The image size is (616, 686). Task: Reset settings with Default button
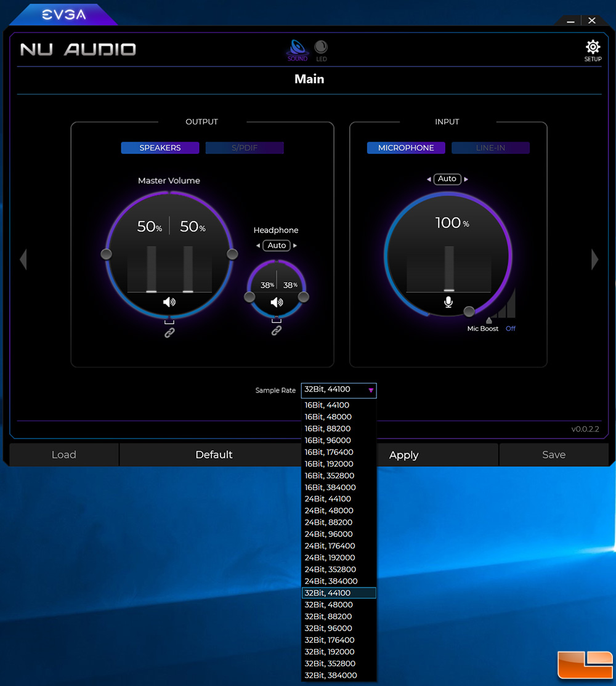[214, 454]
